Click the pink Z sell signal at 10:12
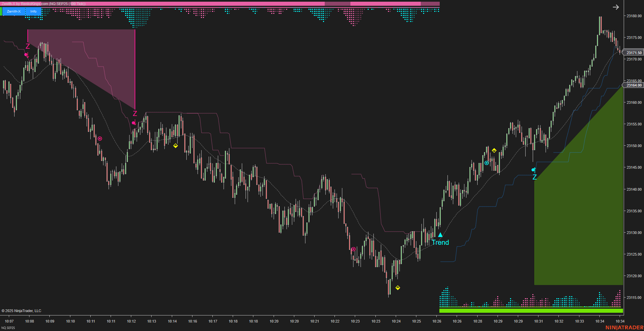Image resolution: width=644 pixels, height=331 pixels. pos(135,114)
